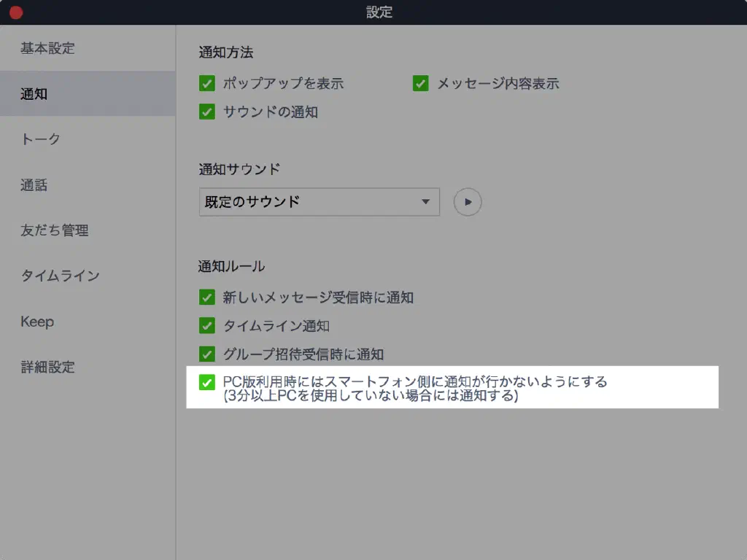This screenshot has height=560, width=747.
Task: Open 基本設定 in sidebar
Action: [47, 49]
